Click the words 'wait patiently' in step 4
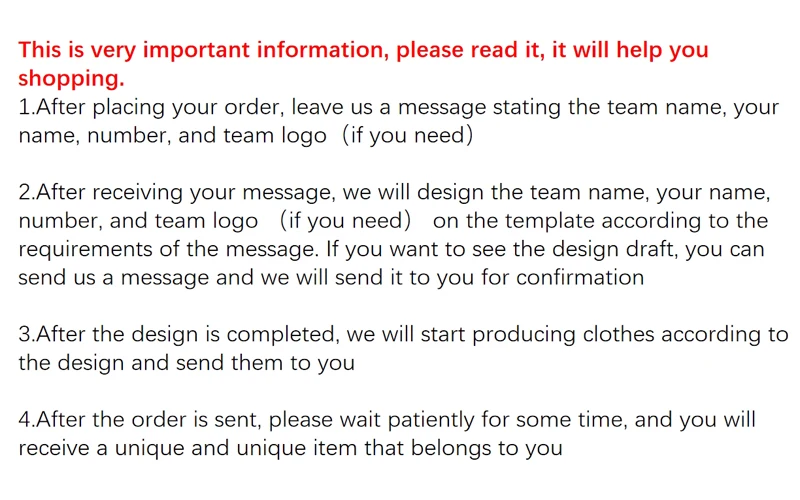Viewport: 800px width, 500px height. click(x=410, y=420)
